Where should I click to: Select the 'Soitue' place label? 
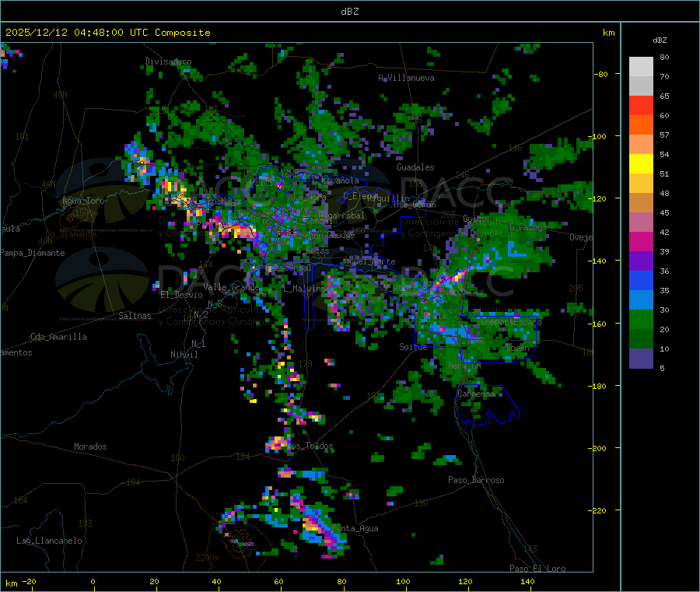413,347
